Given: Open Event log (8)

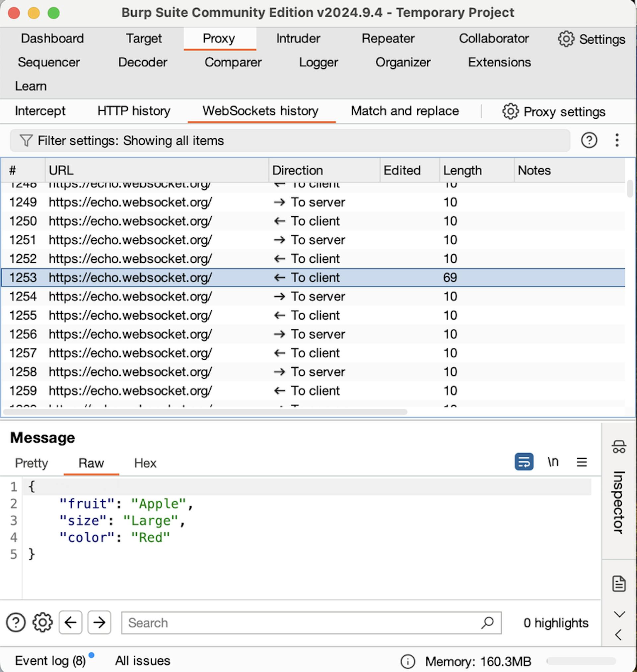Looking at the screenshot, I should (50, 661).
